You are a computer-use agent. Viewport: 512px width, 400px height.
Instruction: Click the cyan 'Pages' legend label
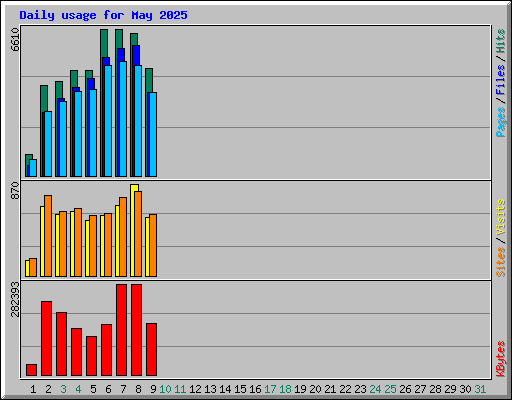click(501, 122)
